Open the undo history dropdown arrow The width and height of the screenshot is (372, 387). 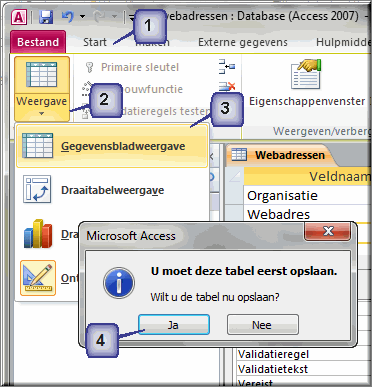coord(82,16)
